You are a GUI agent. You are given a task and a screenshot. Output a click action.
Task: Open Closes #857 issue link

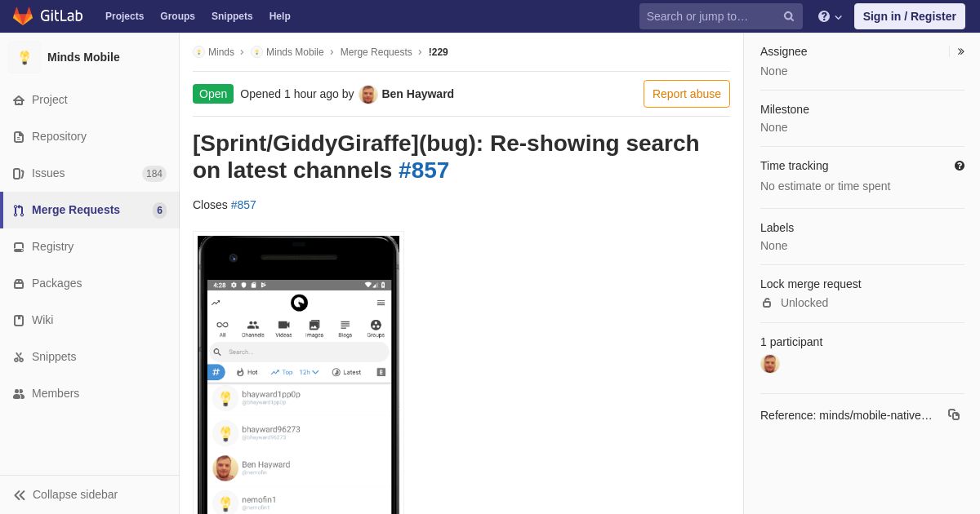click(243, 205)
